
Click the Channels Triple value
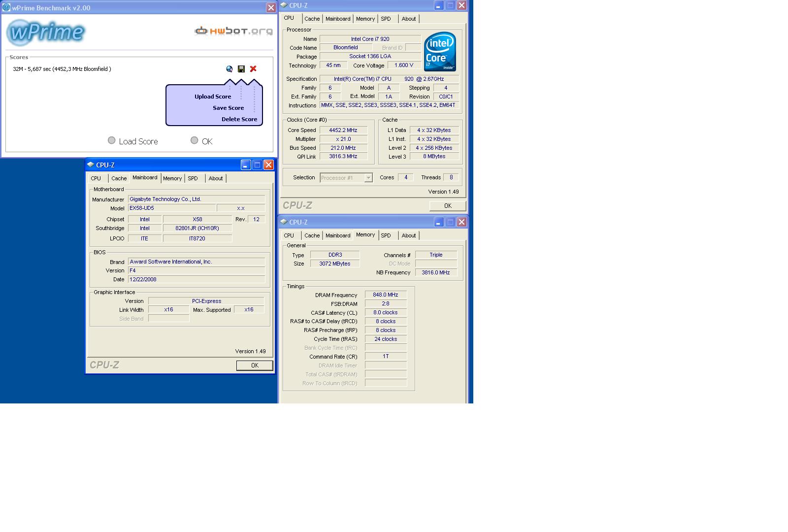(x=436, y=255)
